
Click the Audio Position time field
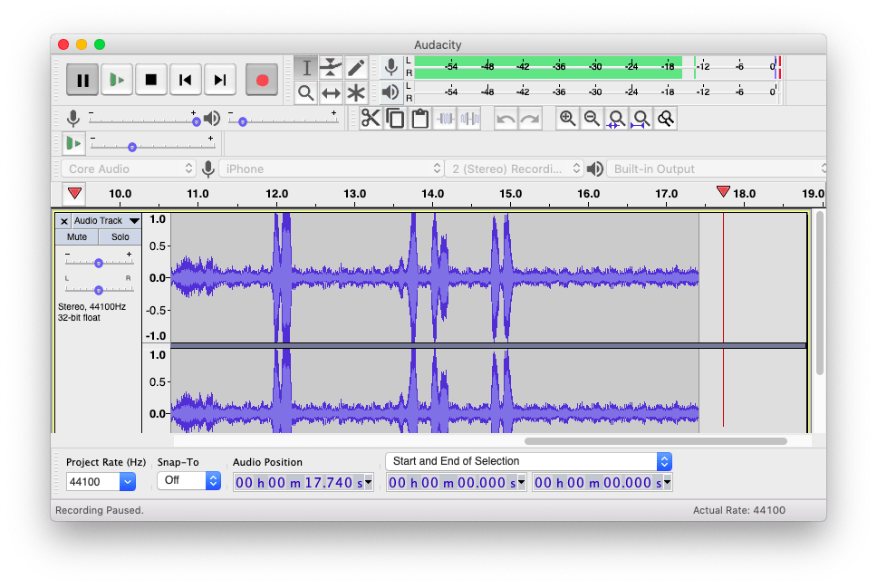tap(302, 483)
